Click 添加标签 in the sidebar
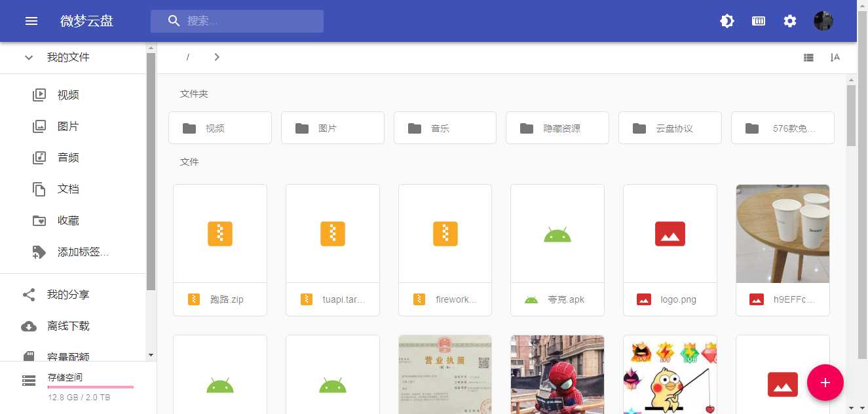868x414 pixels. pos(73,252)
